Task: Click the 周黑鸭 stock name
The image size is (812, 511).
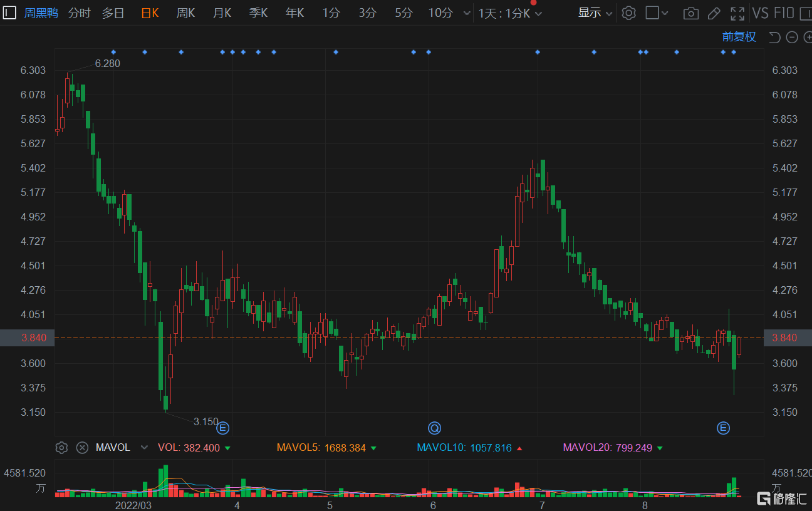Action: point(41,13)
